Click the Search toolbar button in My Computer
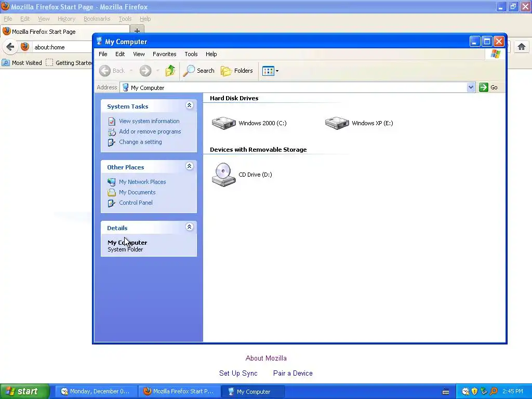The height and width of the screenshot is (399, 532). pyautogui.click(x=199, y=71)
